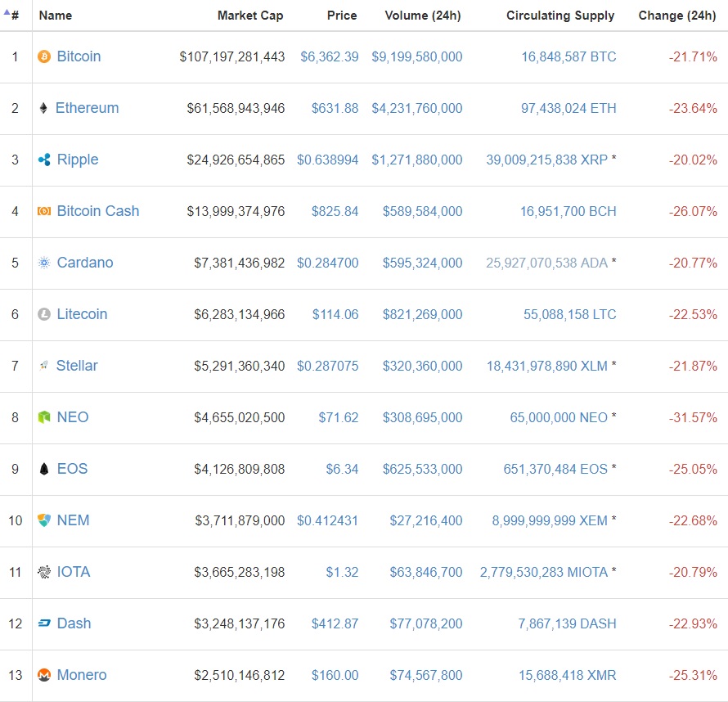Viewport: 728px width, 702px height.
Task: Click the Bitcoin coin logo icon
Action: [44, 56]
